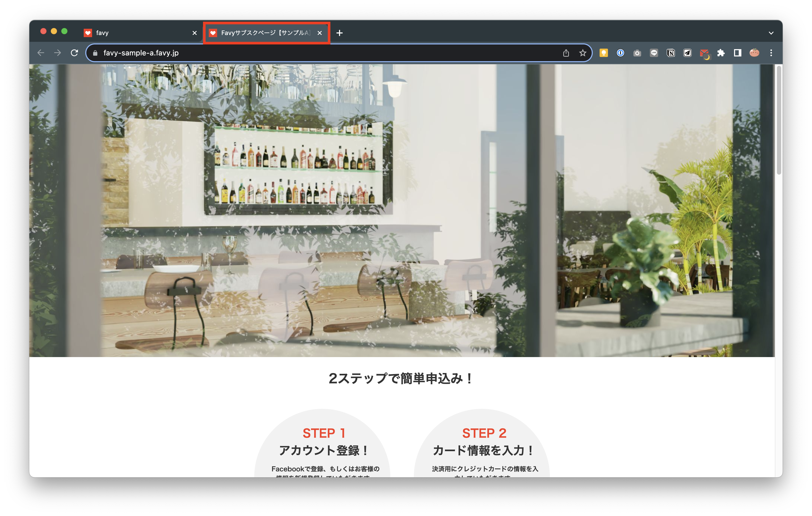Open the Google Keep extension

coord(604,53)
